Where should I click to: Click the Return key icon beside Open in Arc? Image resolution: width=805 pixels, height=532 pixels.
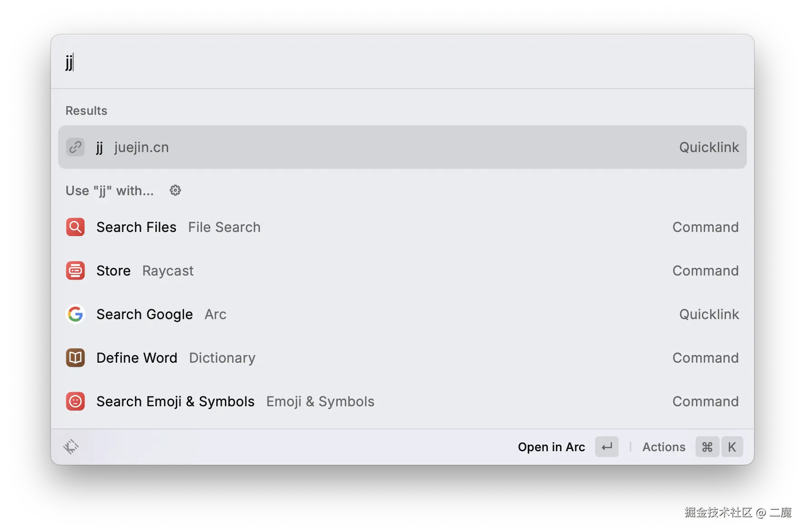[607, 447]
